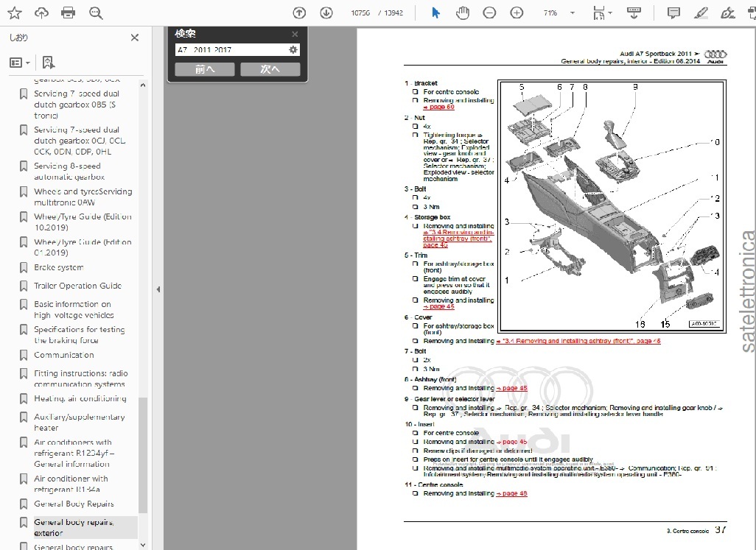The image size is (756, 550).
Task: Close the bookmarks panel
Action: [135, 38]
